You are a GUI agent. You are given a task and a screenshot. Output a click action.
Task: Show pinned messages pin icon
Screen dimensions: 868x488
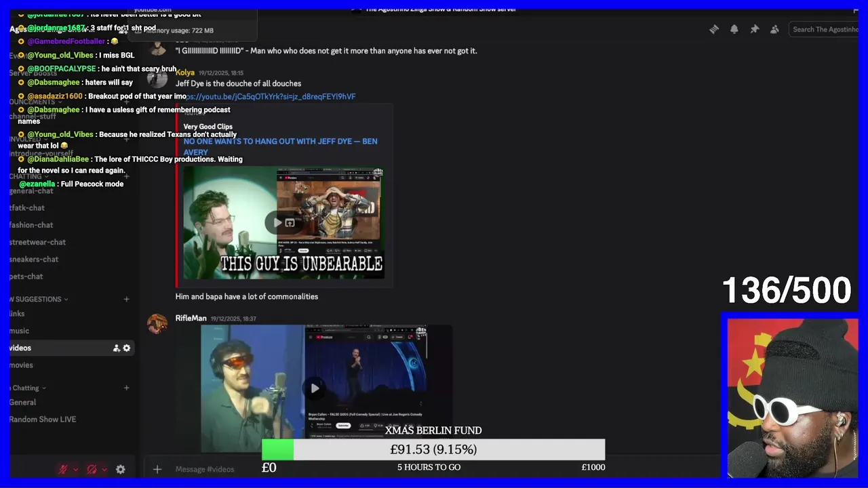(754, 29)
